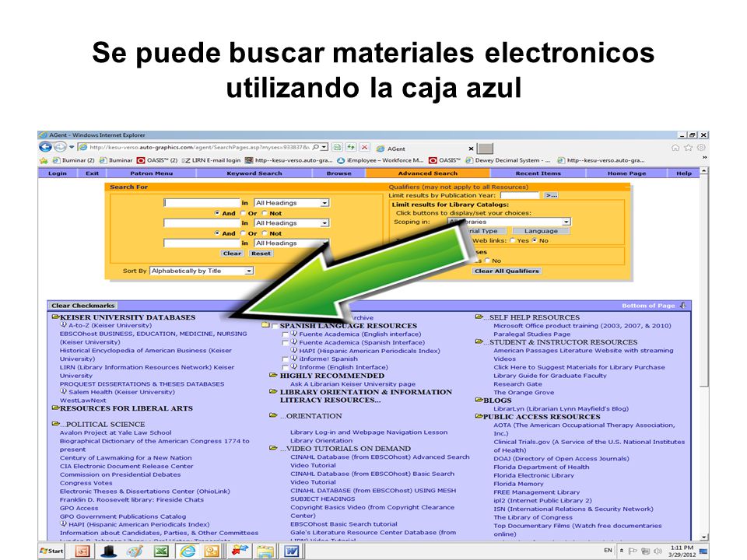Switch to Keyword Search

[254, 173]
